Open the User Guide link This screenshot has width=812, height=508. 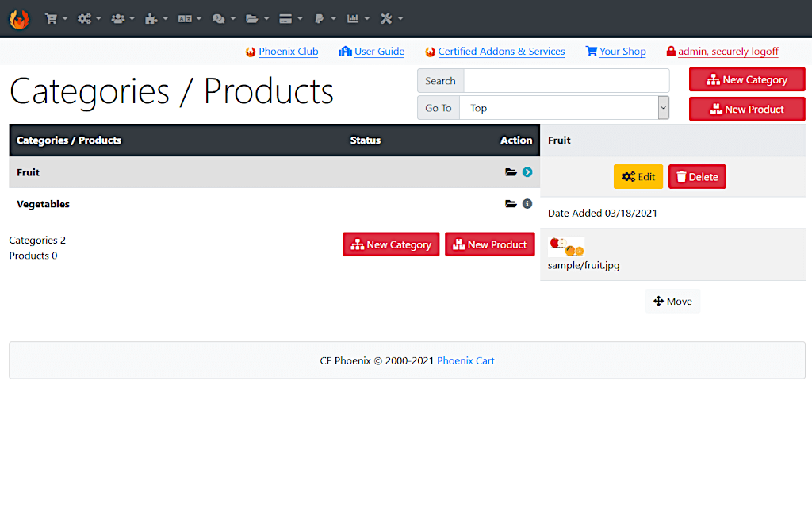[378, 52]
